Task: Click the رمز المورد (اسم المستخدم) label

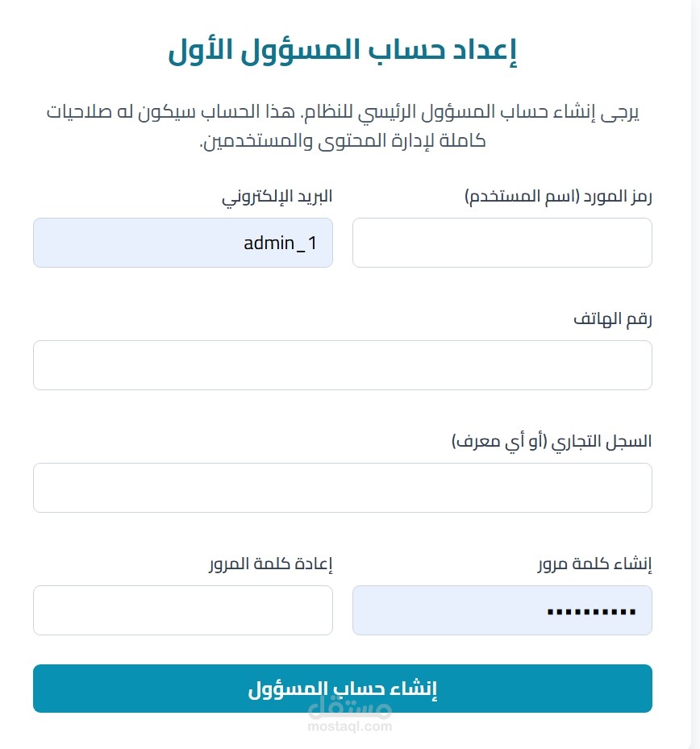Action: pyautogui.click(x=559, y=197)
